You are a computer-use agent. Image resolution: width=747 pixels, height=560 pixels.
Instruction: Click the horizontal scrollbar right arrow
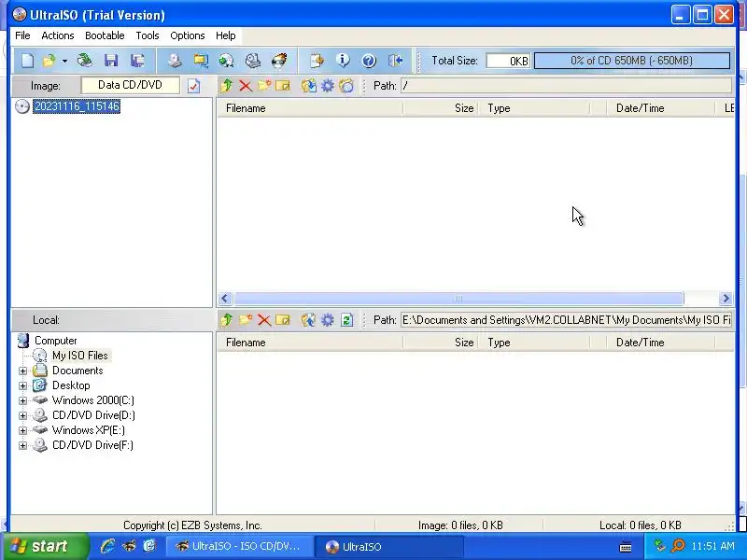(726, 299)
